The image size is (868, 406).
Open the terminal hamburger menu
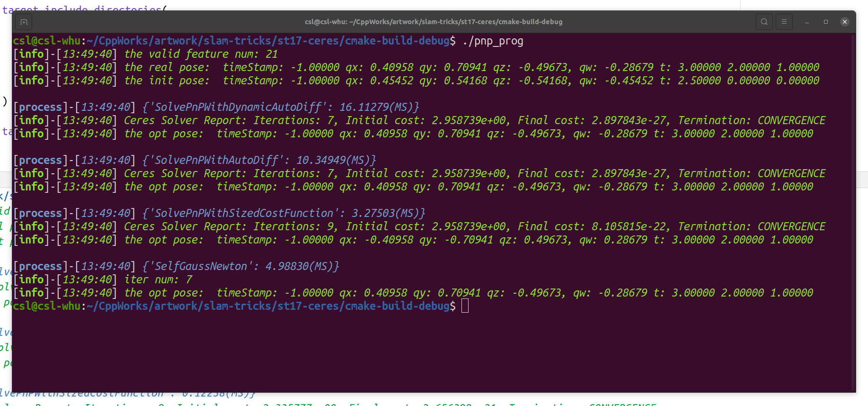pyautogui.click(x=784, y=22)
